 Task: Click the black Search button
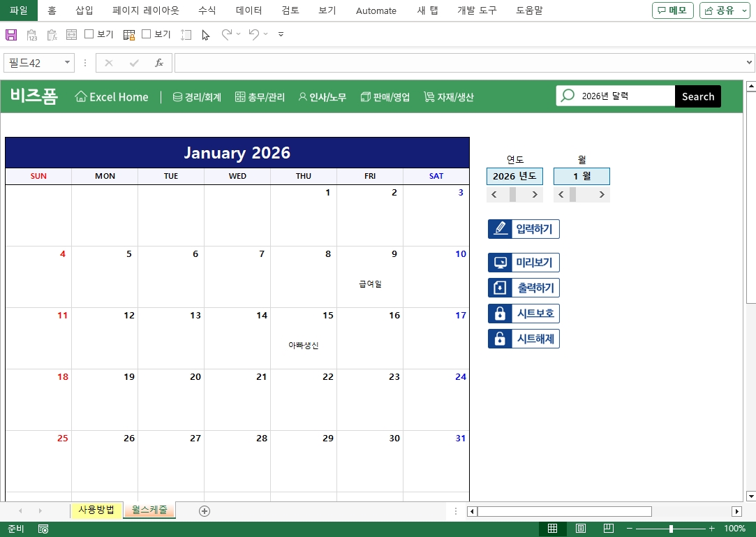click(697, 96)
